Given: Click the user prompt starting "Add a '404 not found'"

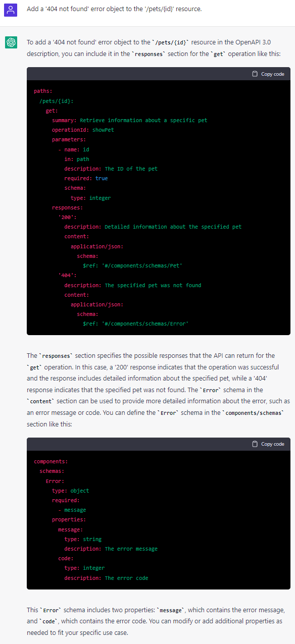Looking at the screenshot, I should pyautogui.click(x=114, y=10).
